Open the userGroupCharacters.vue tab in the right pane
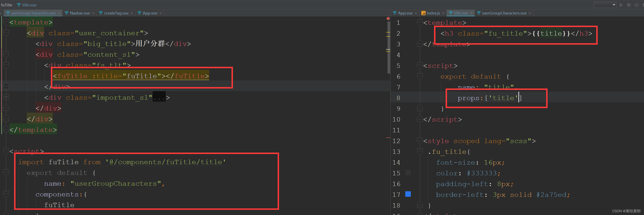 pos(504,13)
